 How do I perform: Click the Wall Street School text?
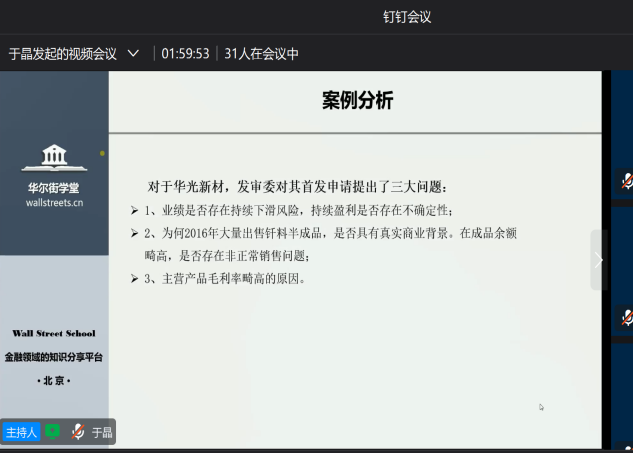[x=54, y=333]
